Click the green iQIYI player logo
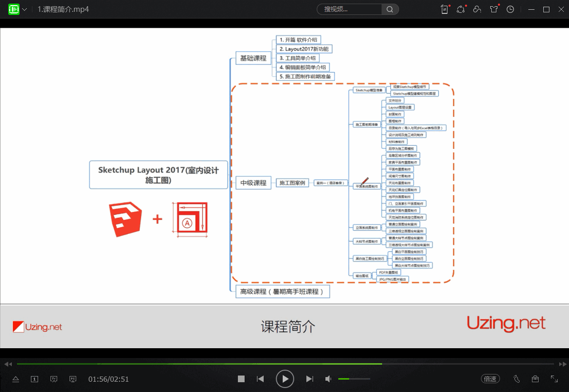 [14, 9]
